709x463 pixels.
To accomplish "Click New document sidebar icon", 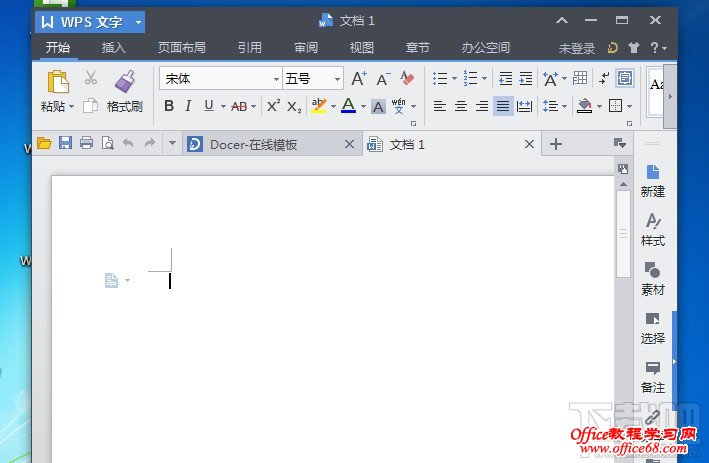I will (652, 181).
